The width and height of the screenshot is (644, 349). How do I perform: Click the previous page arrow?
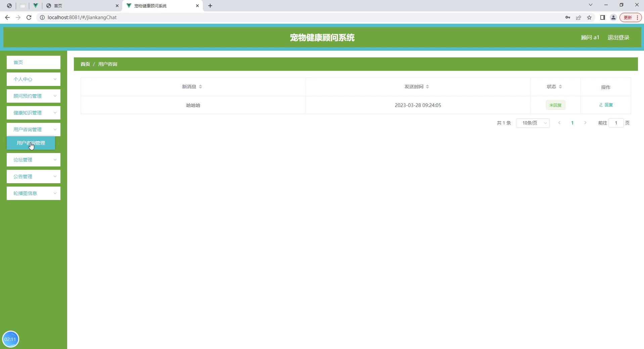pyautogui.click(x=559, y=123)
